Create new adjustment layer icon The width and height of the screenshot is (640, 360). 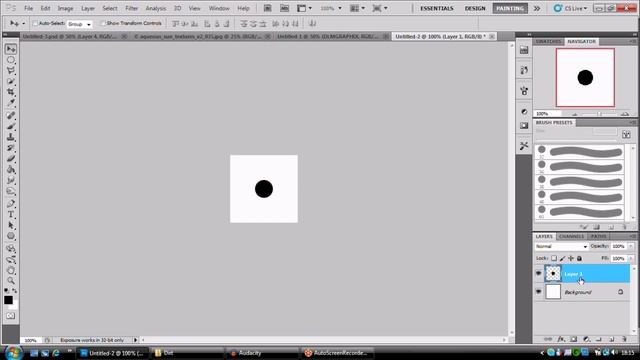point(586,339)
